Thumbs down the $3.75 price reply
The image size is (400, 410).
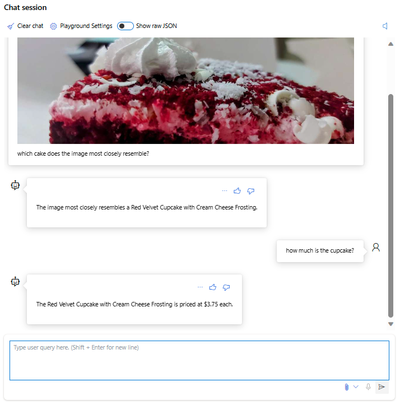226,287
